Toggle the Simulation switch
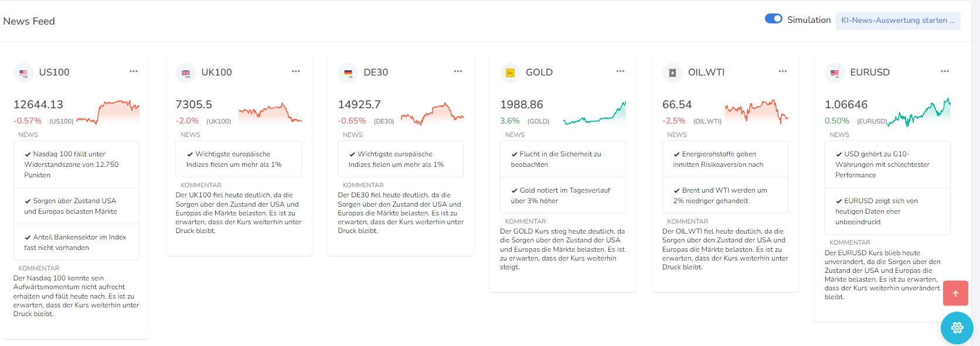 click(x=774, y=19)
